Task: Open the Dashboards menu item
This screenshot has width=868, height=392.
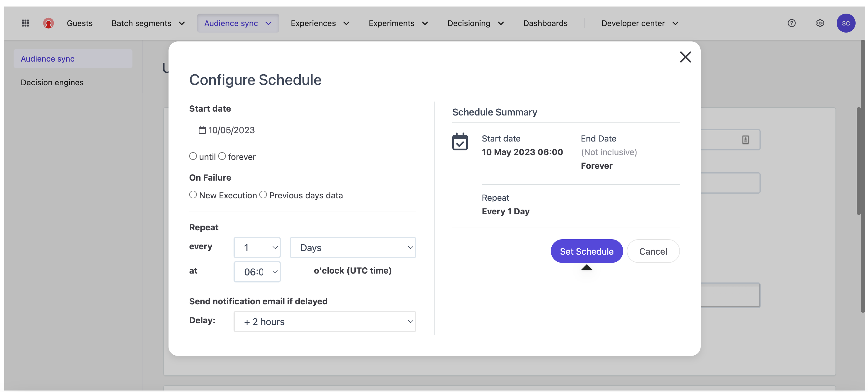Action: (x=545, y=23)
